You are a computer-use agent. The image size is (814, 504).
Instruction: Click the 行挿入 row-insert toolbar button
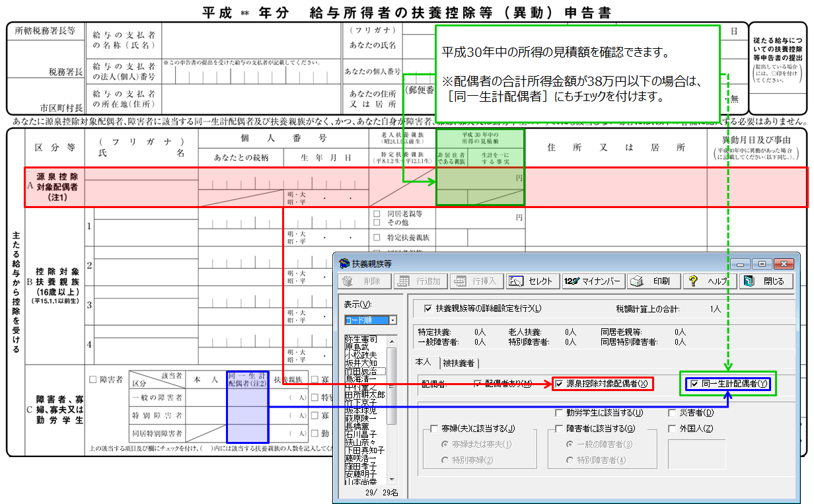(x=476, y=281)
